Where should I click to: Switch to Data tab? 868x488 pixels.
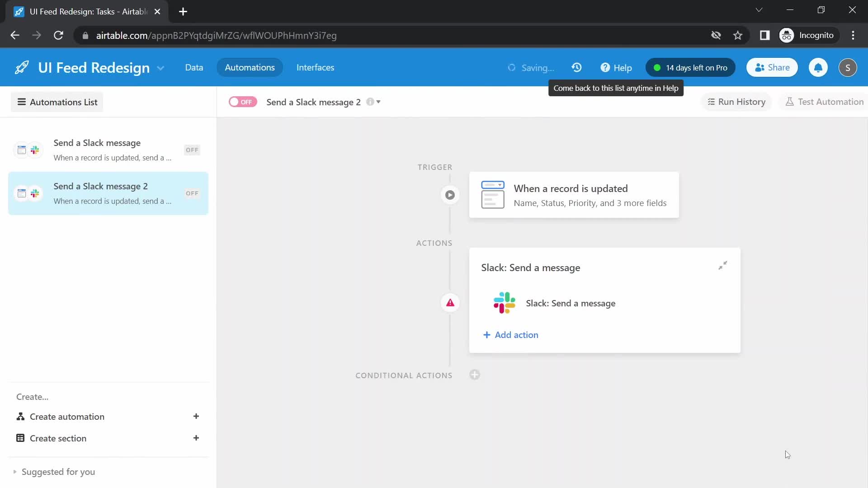194,68
